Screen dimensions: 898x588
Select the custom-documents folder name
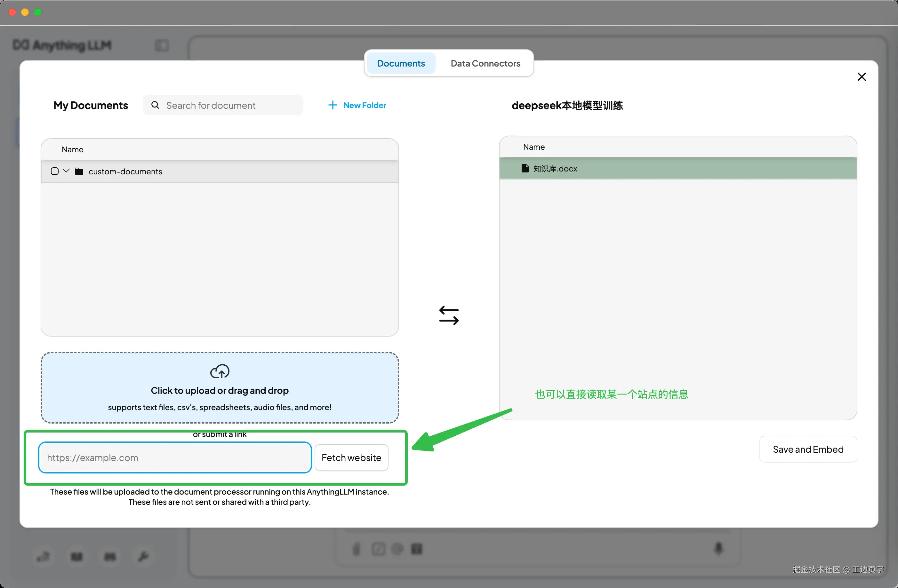point(125,171)
